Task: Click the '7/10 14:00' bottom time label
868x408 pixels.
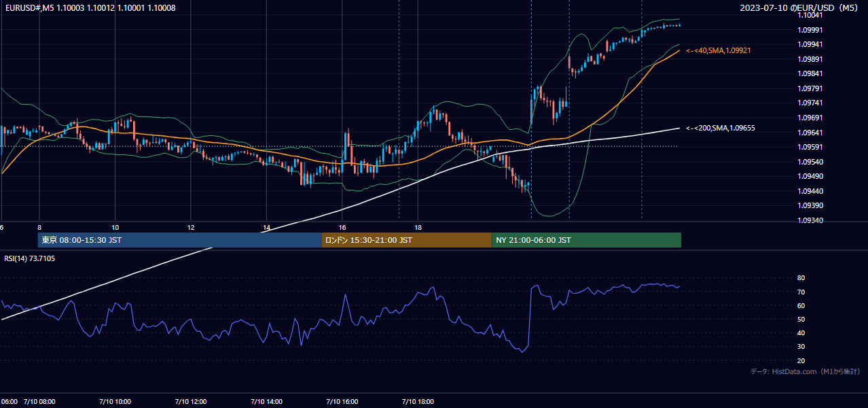Action: (266, 401)
